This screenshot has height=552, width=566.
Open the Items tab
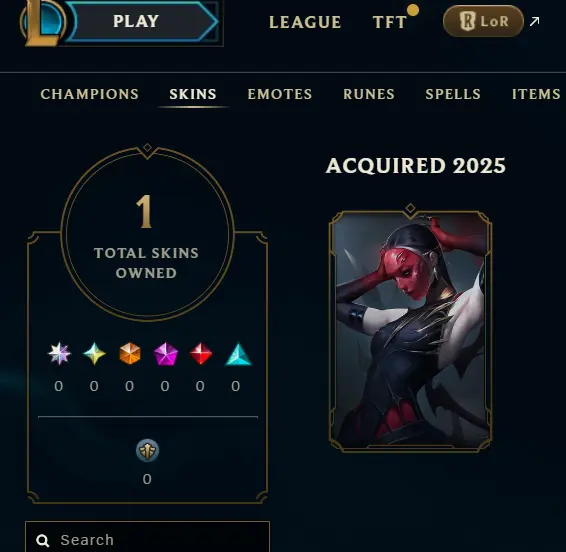click(536, 94)
